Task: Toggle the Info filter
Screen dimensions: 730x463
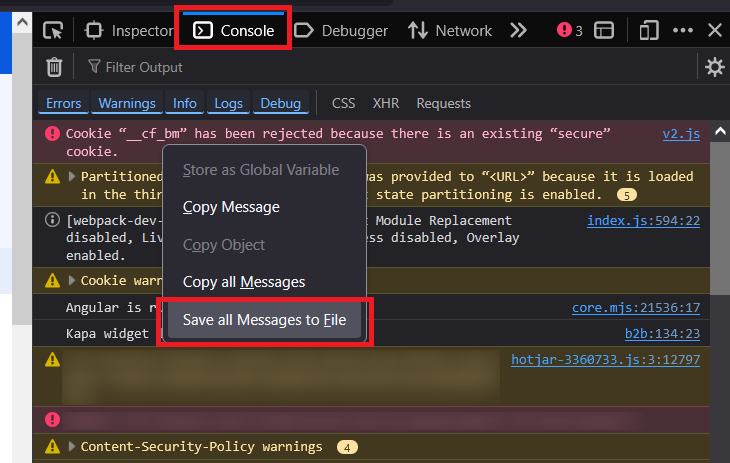Action: coord(184,103)
